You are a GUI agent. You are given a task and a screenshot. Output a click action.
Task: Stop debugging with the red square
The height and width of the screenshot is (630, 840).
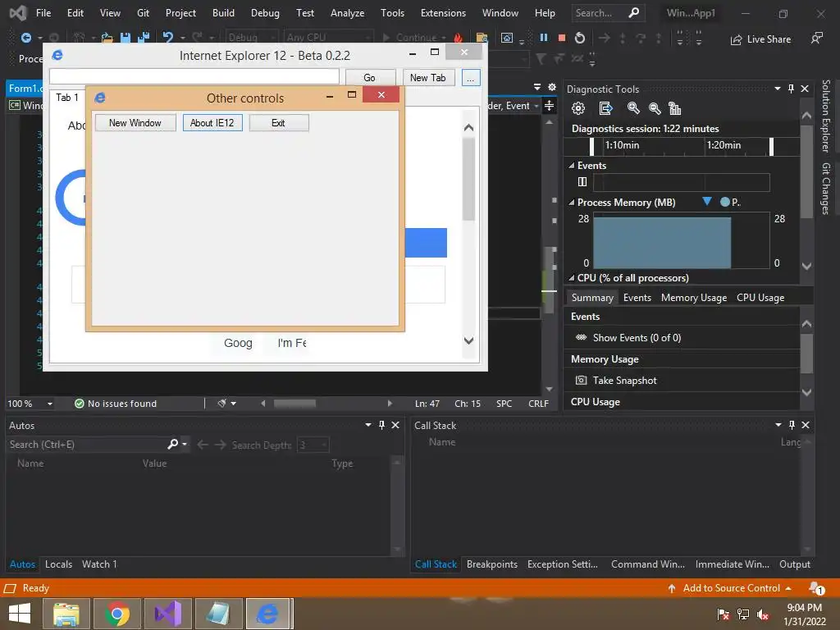pyautogui.click(x=561, y=38)
